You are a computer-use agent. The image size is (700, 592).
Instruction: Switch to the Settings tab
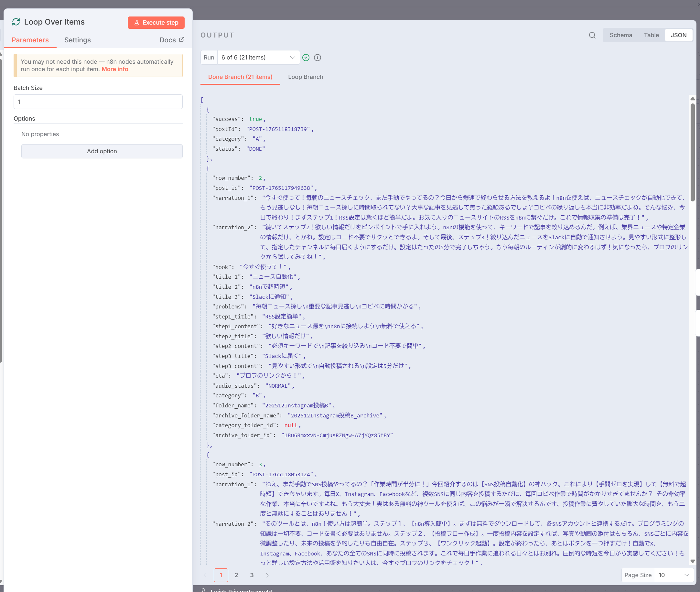78,40
